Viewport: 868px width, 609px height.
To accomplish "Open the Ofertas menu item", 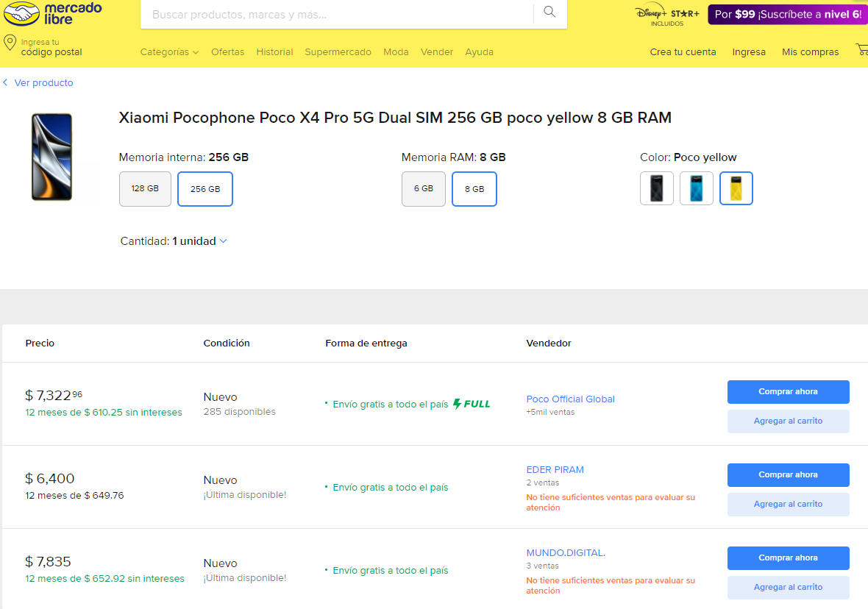I will [x=227, y=52].
